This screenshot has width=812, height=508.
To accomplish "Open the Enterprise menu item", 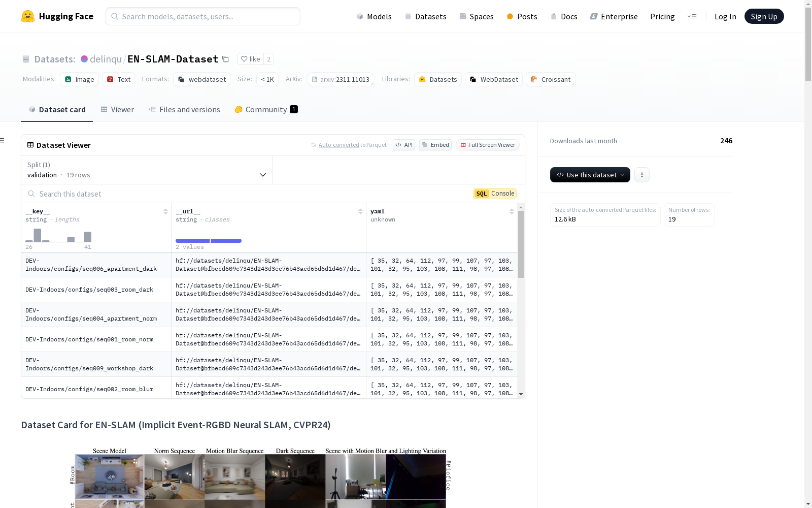I will (614, 16).
